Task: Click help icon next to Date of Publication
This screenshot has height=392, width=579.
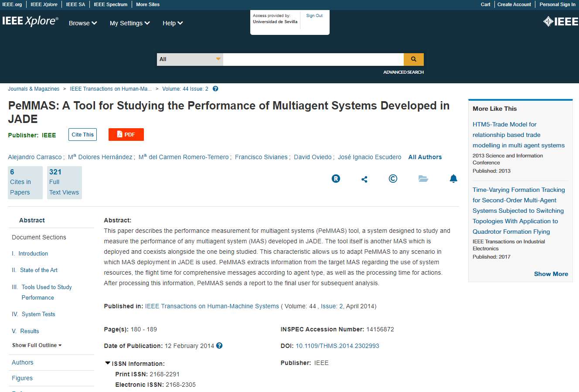Action: pyautogui.click(x=219, y=346)
